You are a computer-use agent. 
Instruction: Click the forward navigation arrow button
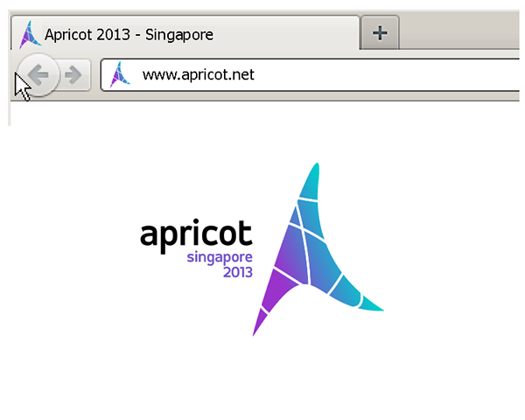pyautogui.click(x=74, y=74)
